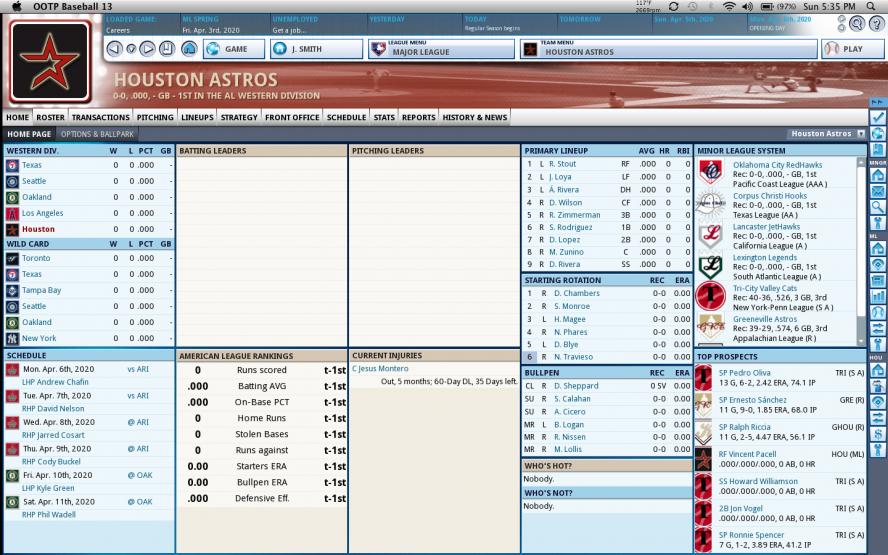Open prospect RF Vincent Pacell's page
This screenshot has height=555, width=888.
coord(747,454)
